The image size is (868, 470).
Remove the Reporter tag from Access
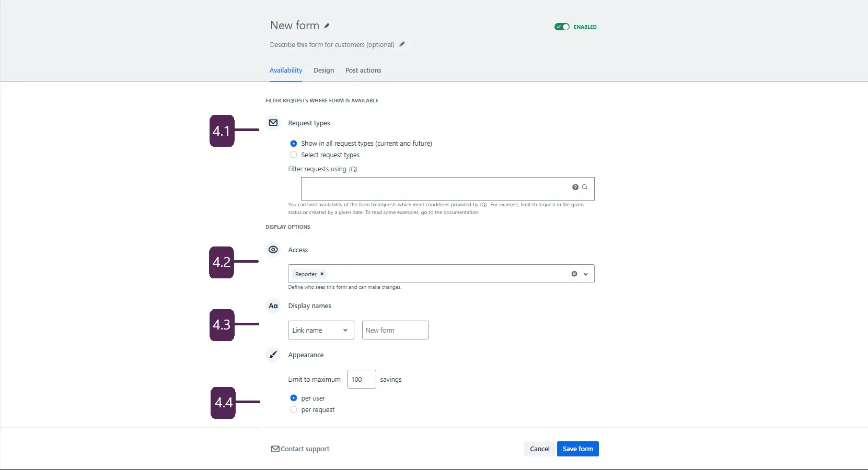(322, 274)
